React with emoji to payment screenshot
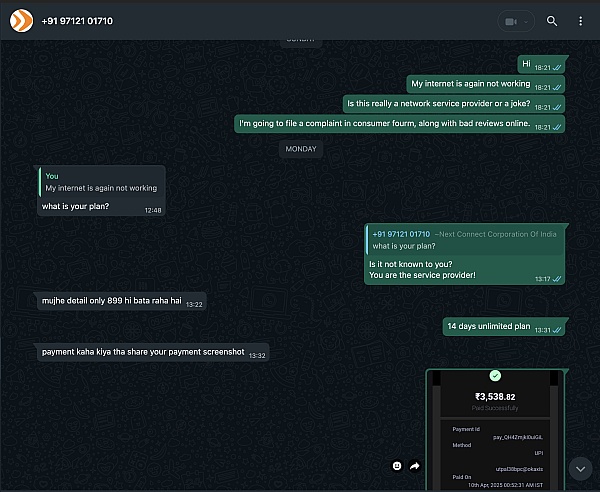 tap(397, 466)
